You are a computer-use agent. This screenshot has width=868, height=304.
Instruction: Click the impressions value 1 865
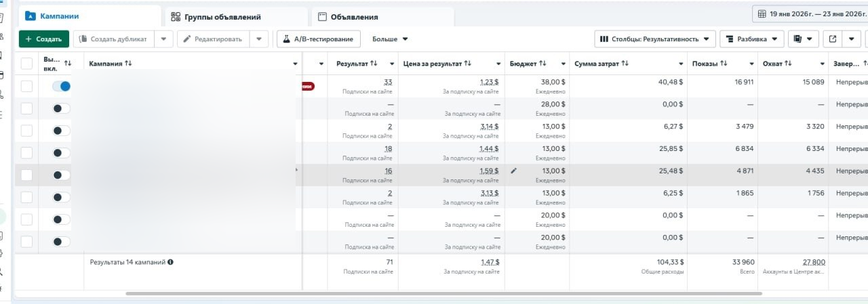(745, 194)
